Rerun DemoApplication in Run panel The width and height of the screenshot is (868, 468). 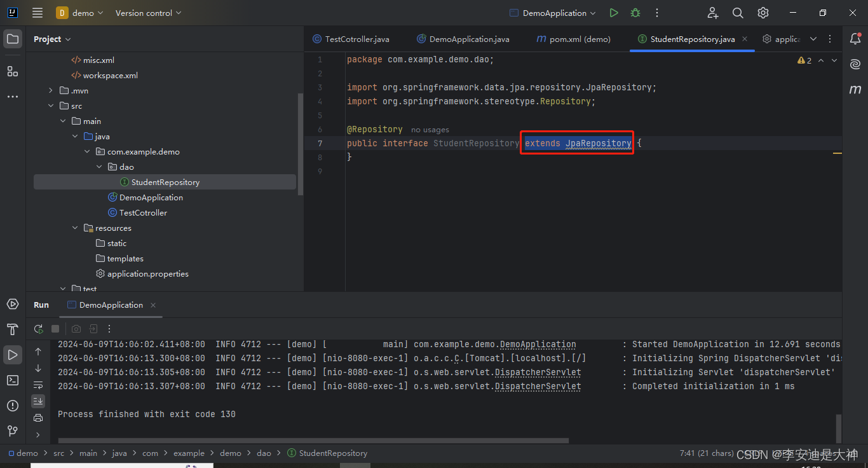pos(39,329)
